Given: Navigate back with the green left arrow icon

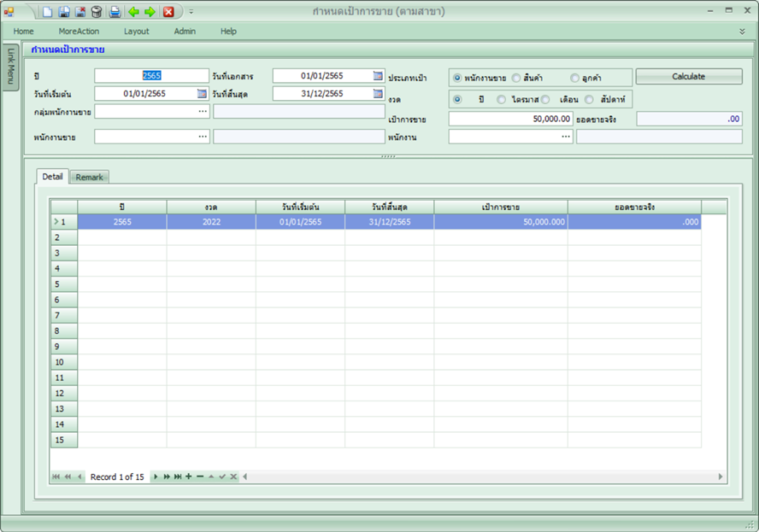Looking at the screenshot, I should click(x=134, y=11).
